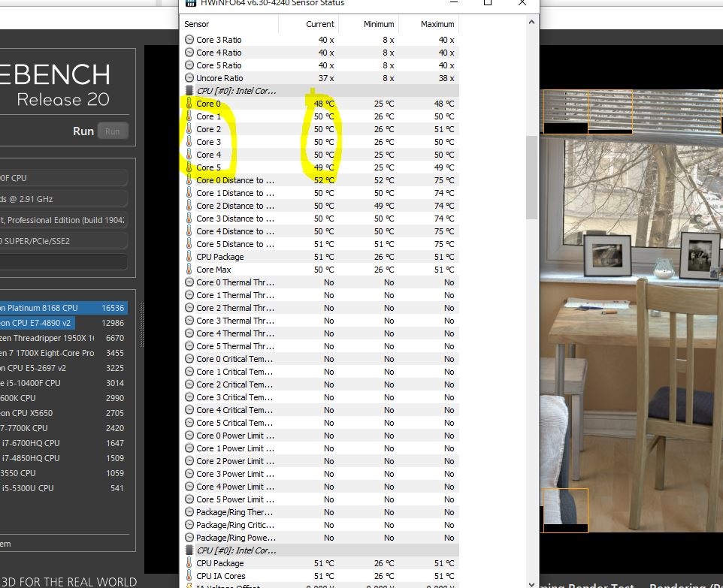
Task: Click the sensor list vertical scrollbar thumb
Action: (x=531, y=177)
